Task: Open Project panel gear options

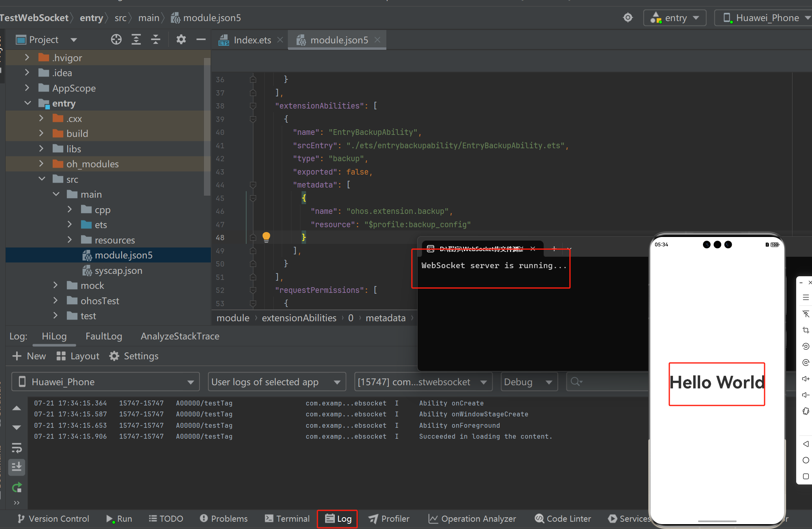Action: click(x=181, y=39)
